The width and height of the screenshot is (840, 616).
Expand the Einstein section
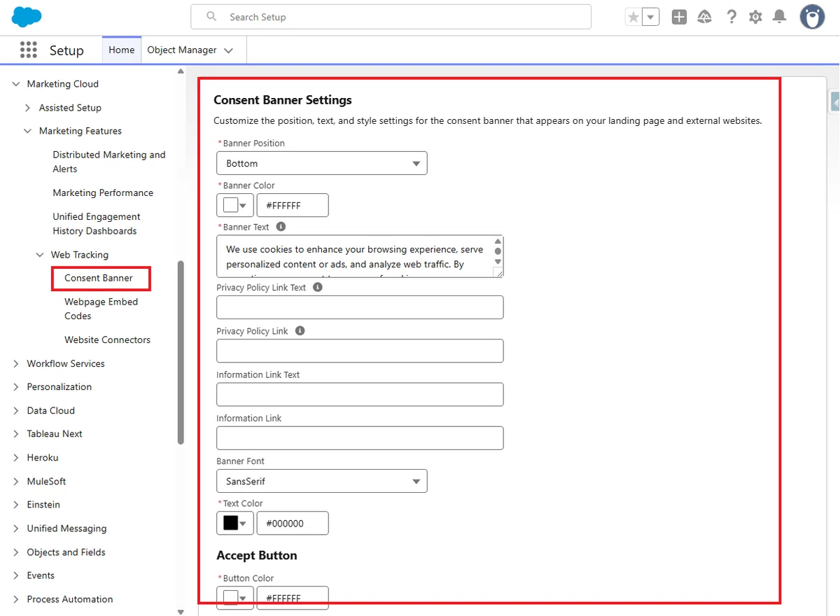(x=16, y=505)
